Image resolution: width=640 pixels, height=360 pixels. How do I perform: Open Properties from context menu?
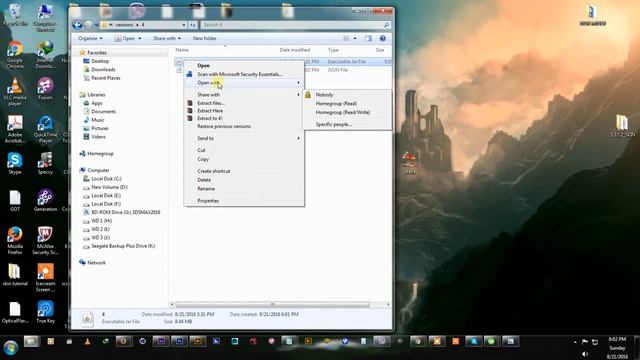tap(208, 201)
